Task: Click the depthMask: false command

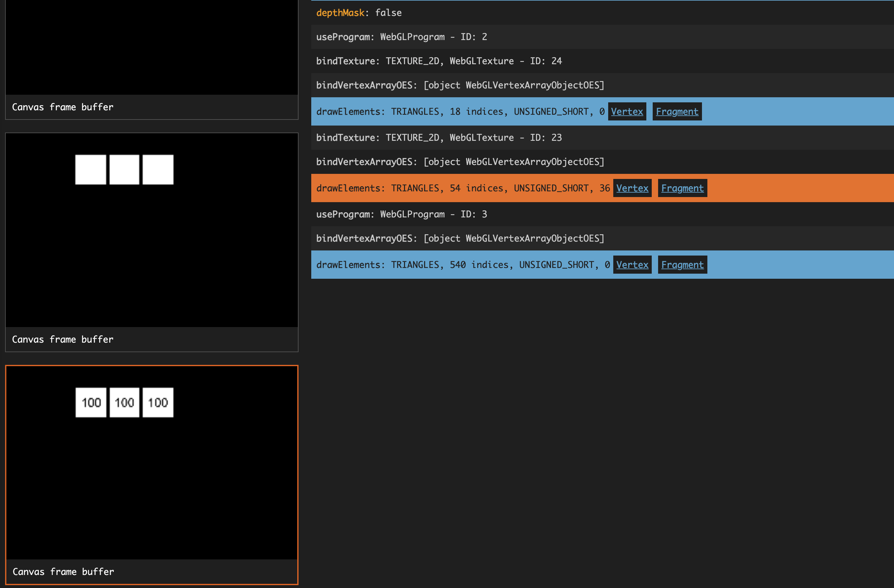Action: [x=359, y=13]
